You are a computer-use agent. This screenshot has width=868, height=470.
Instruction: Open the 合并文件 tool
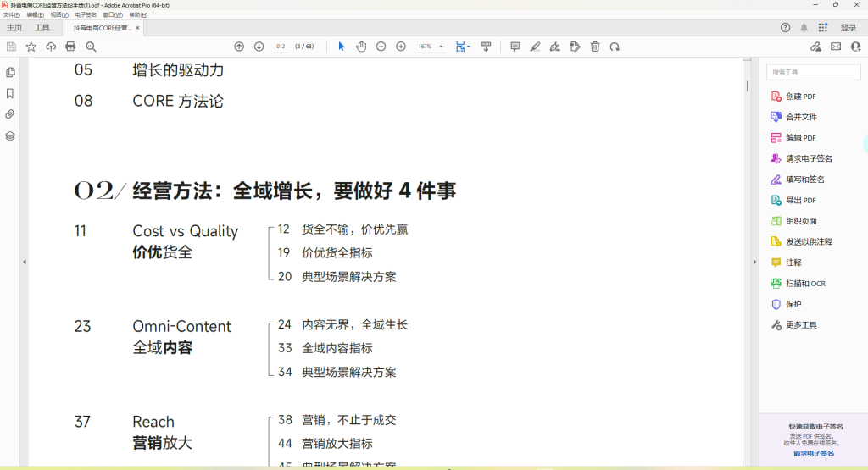tap(793, 117)
